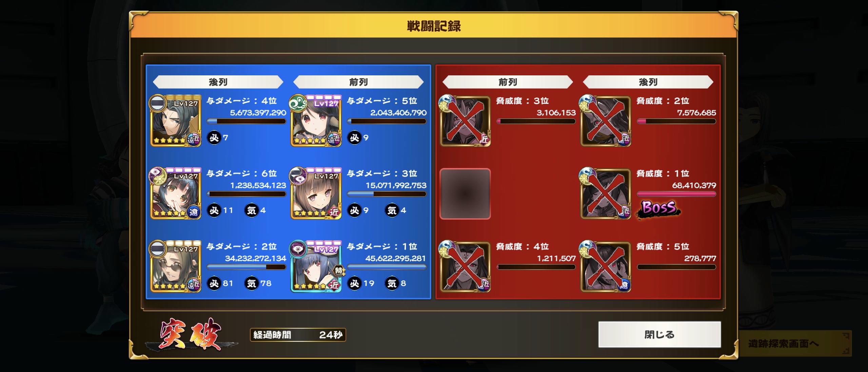Image resolution: width=868 pixels, height=372 pixels.
Task: Click the 気 8 icon
Action: pos(392,283)
